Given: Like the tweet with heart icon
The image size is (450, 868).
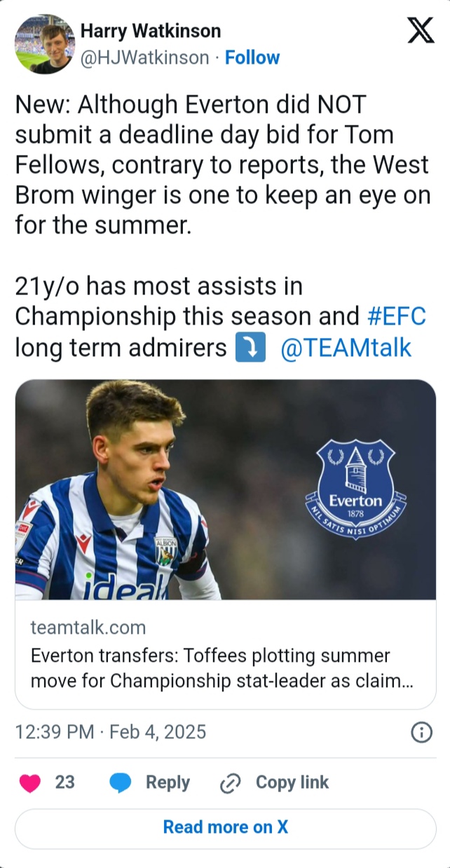Looking at the screenshot, I should (x=30, y=783).
